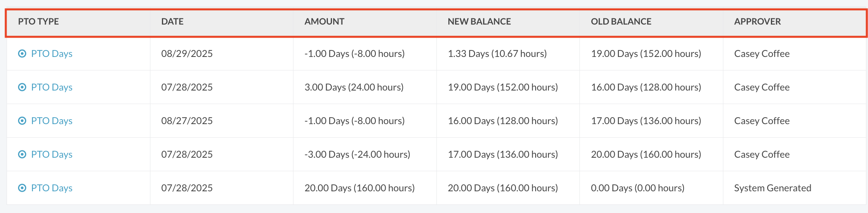Click the circle icon beside the 08/29/2025 PTO Days entry
Screen dimensions: 868x213
click(x=22, y=54)
